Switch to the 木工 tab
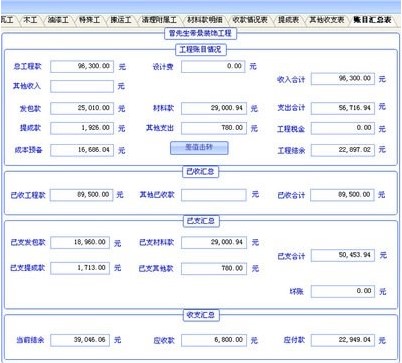The image size is (402, 363). 30,20
